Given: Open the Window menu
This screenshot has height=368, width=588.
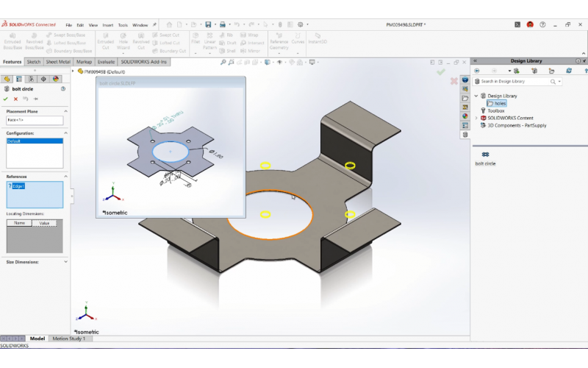Looking at the screenshot, I should pyautogui.click(x=140, y=25).
